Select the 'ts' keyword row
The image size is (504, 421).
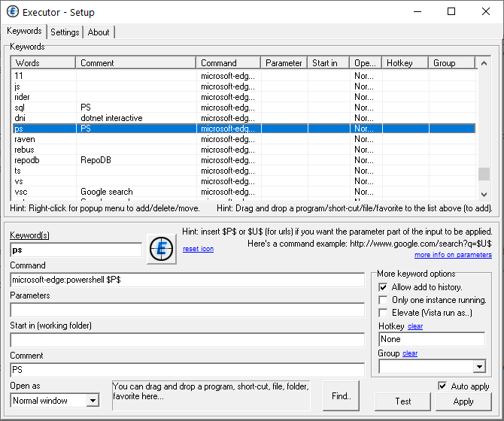pos(244,171)
